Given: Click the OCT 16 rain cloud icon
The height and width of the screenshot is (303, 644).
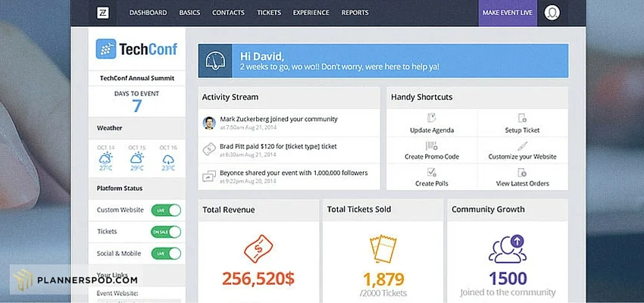Looking at the screenshot, I should [168, 159].
